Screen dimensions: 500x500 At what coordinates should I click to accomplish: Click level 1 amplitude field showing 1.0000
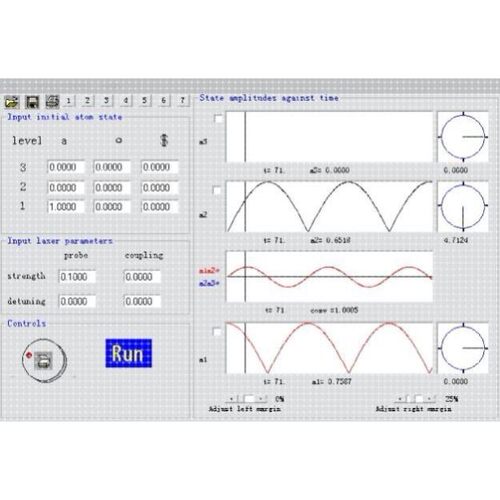click(x=65, y=207)
